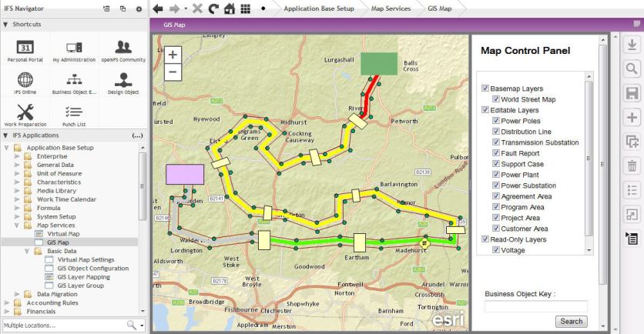
Task: Toggle the Transmission Substation checkbox
Action: coord(496,142)
